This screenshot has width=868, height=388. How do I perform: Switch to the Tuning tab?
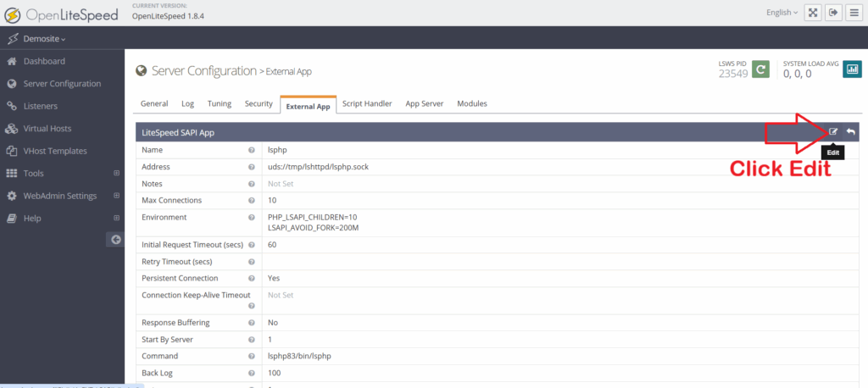point(219,104)
